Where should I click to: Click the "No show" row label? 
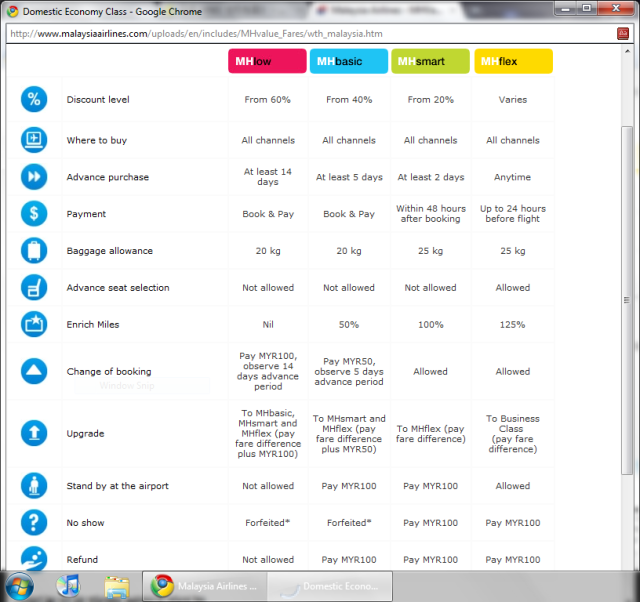coord(85,523)
